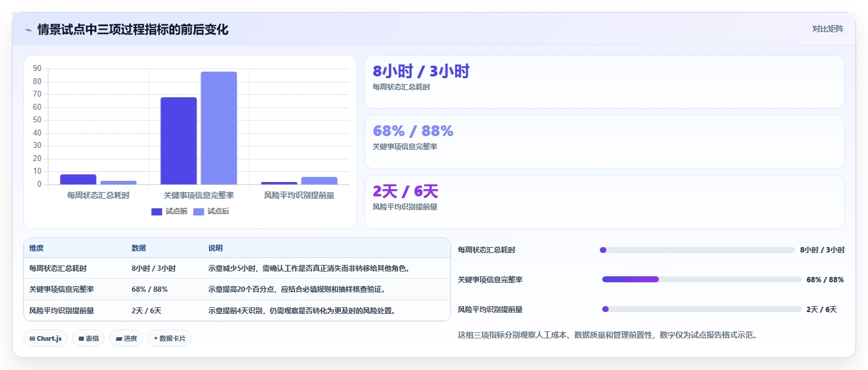Image resolution: width=868 pixels, height=370 pixels.
Task: Select the 2天 / 6天 data card
Action: click(x=604, y=202)
